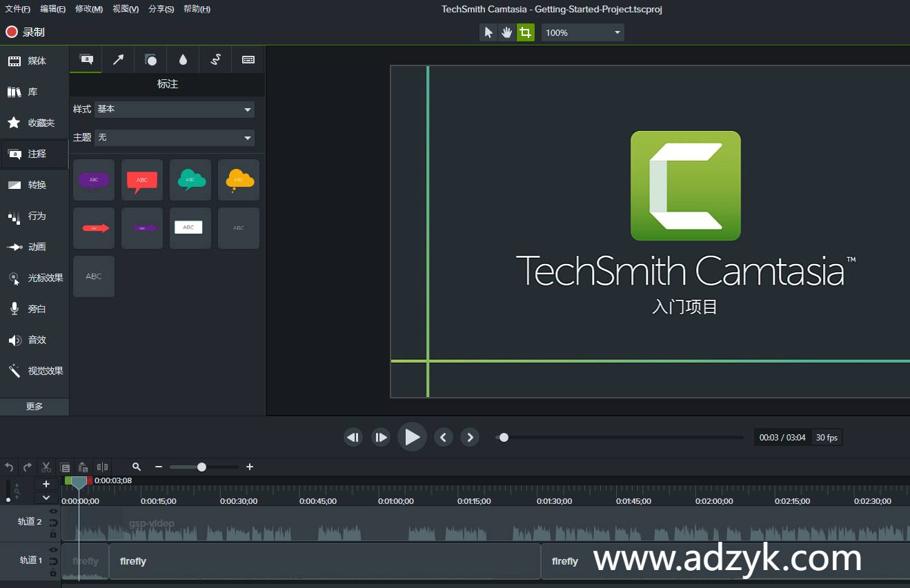Lock track 轨道 1
910x588 pixels.
[x=53, y=571]
